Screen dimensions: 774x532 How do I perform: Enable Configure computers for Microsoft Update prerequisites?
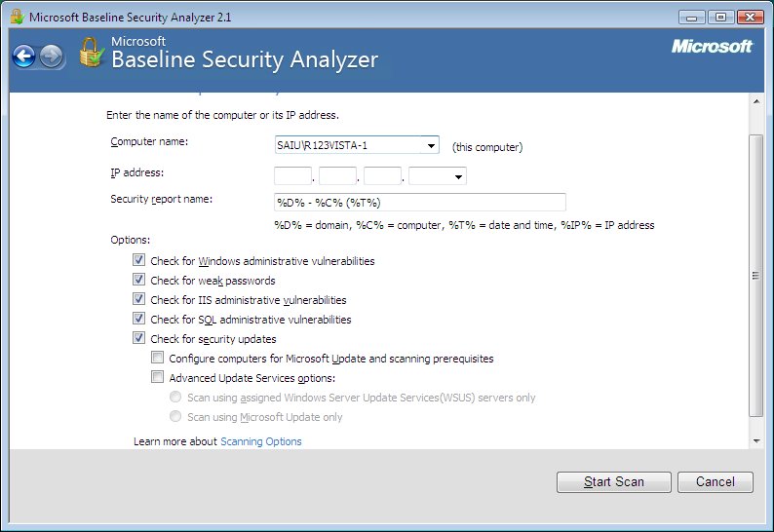click(x=158, y=358)
